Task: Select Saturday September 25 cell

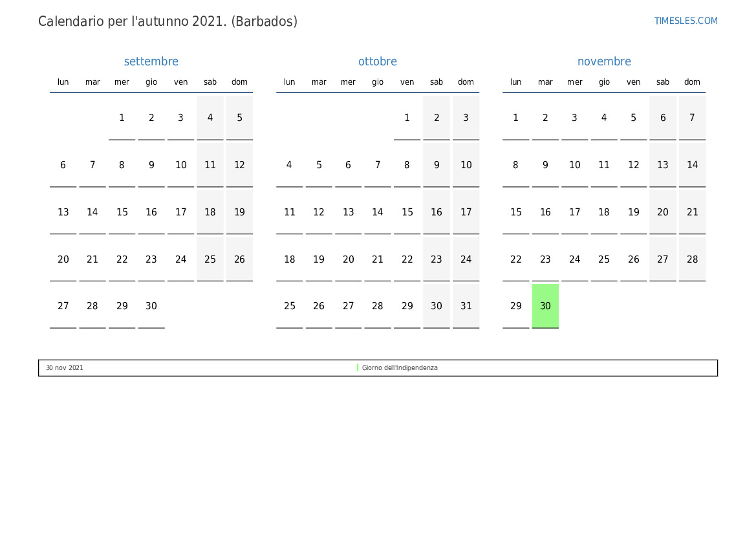Action: (x=210, y=259)
